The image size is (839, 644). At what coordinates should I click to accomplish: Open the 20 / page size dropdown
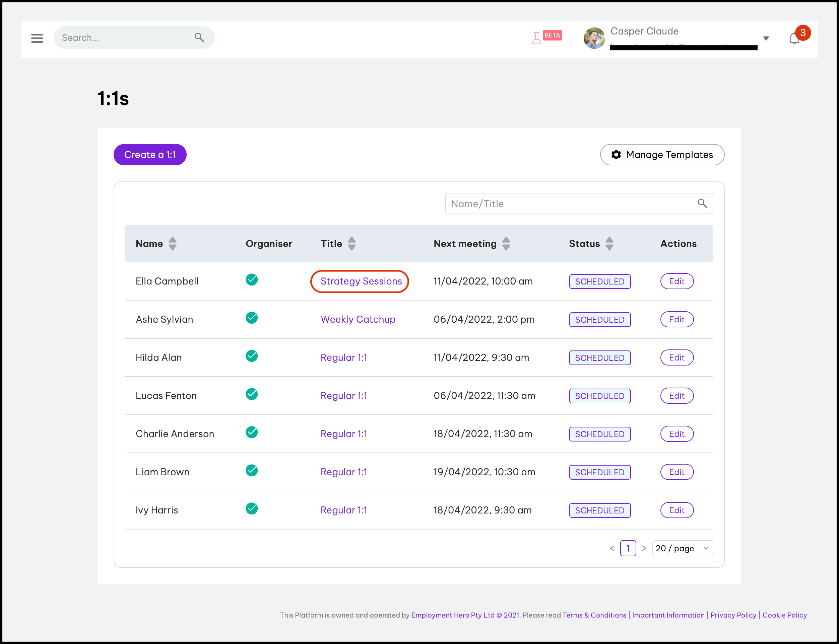[x=682, y=548]
